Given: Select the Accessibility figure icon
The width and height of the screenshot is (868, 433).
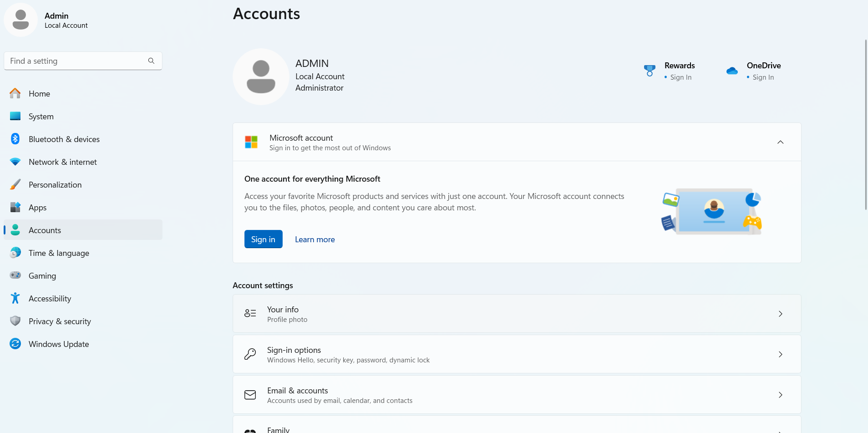Looking at the screenshot, I should coord(15,298).
